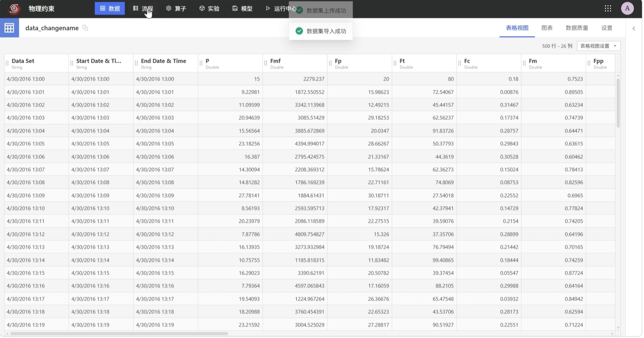Select the cell with value 0.00876
The width and height of the screenshot is (644, 338).
coord(489,92)
